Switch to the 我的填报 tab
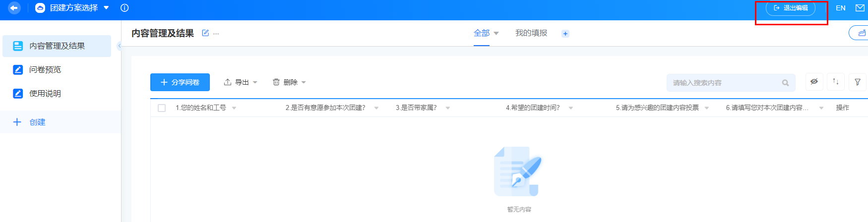Screen dimensions: 868x222 click(x=531, y=33)
